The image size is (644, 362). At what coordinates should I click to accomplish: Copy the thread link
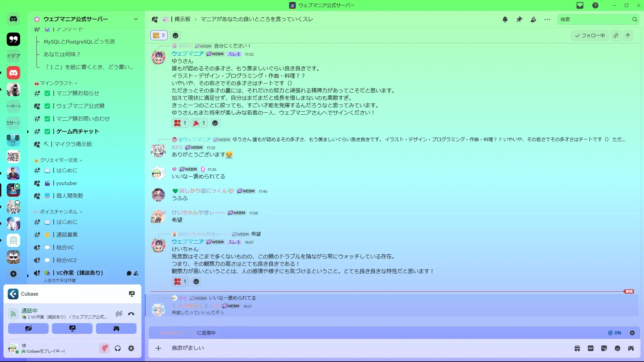tap(616, 36)
